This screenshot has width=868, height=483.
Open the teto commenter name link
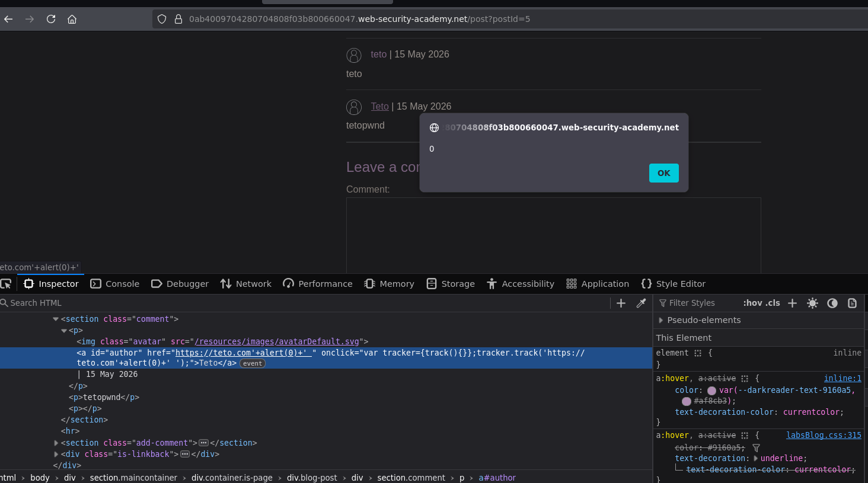(379, 54)
